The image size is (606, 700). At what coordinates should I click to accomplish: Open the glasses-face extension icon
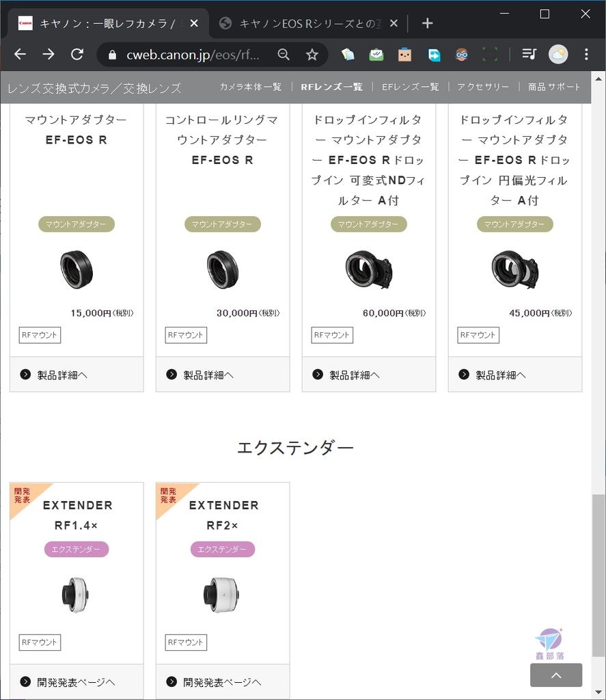(x=461, y=55)
